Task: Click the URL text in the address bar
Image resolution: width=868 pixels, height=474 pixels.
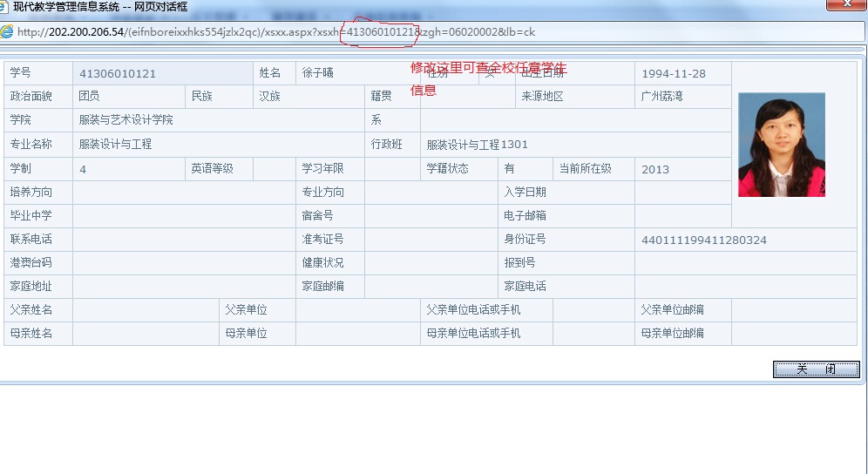Action: (x=275, y=32)
